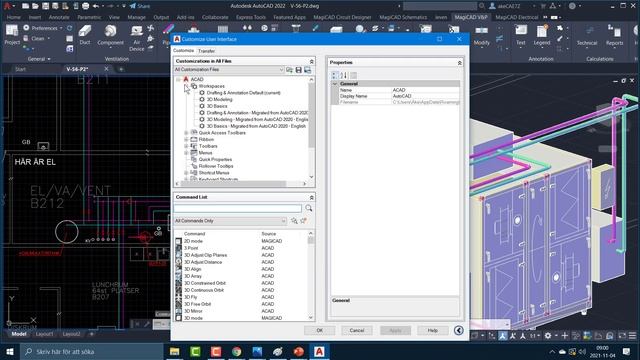This screenshot has height=360, width=640.
Task: Click status bar settings gear icon
Action: [x=548, y=336]
